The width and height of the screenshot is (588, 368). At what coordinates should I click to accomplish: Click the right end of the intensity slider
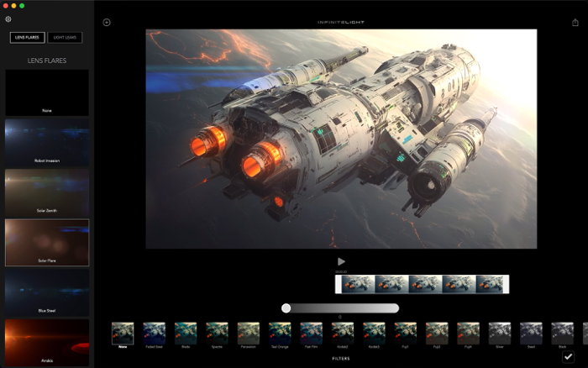396,308
